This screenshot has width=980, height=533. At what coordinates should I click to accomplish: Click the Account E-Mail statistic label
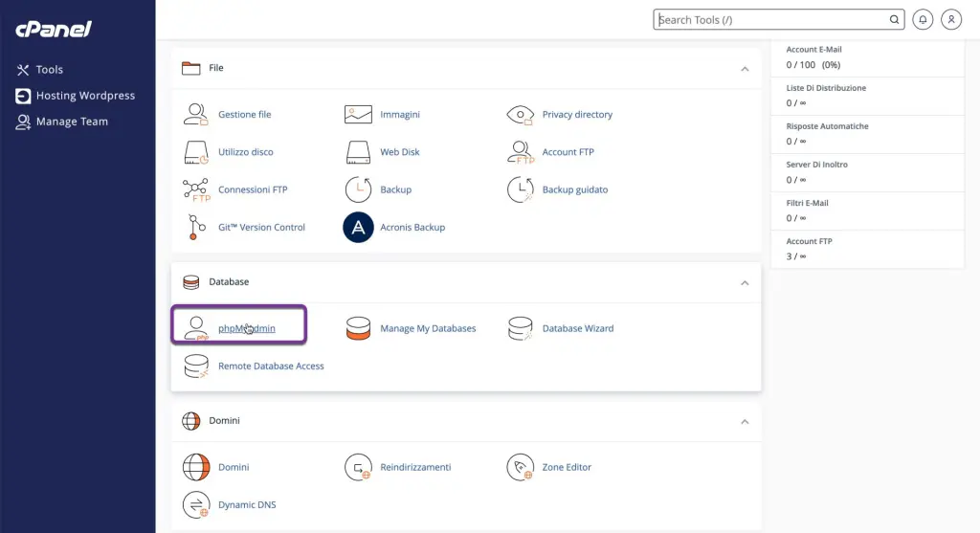click(813, 50)
